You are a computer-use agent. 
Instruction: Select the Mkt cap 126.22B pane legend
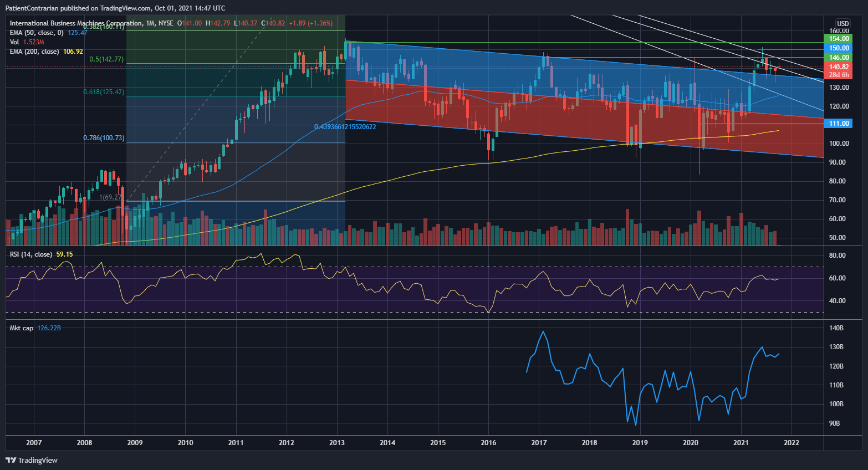coord(35,328)
